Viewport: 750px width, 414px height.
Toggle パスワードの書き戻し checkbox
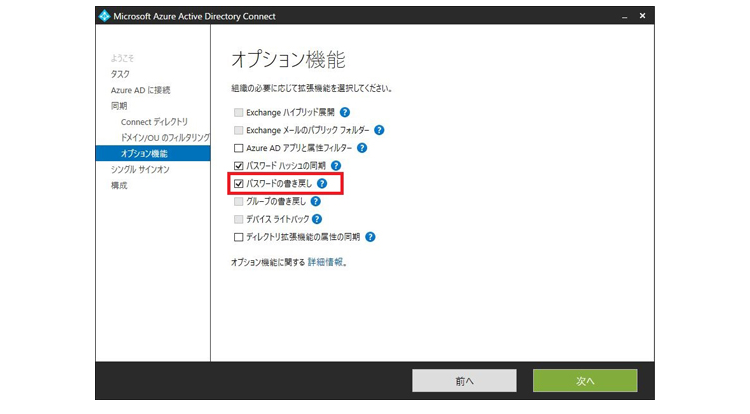pos(238,184)
